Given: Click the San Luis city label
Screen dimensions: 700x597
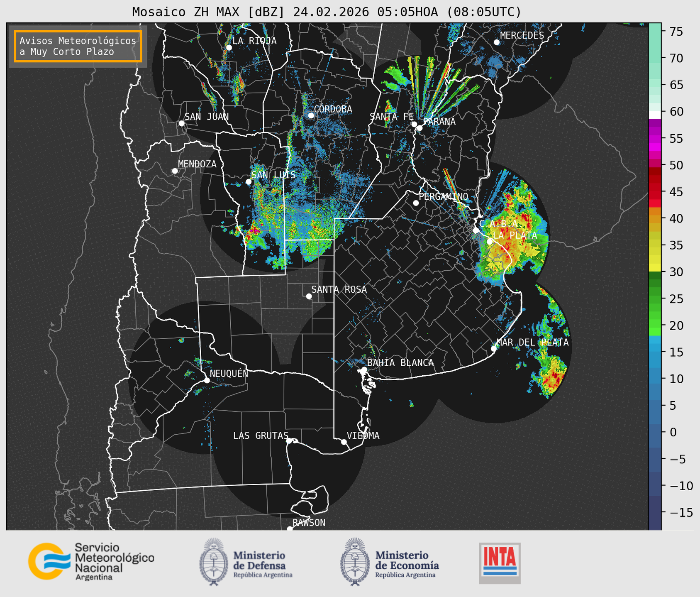Looking at the screenshot, I should [x=274, y=175].
